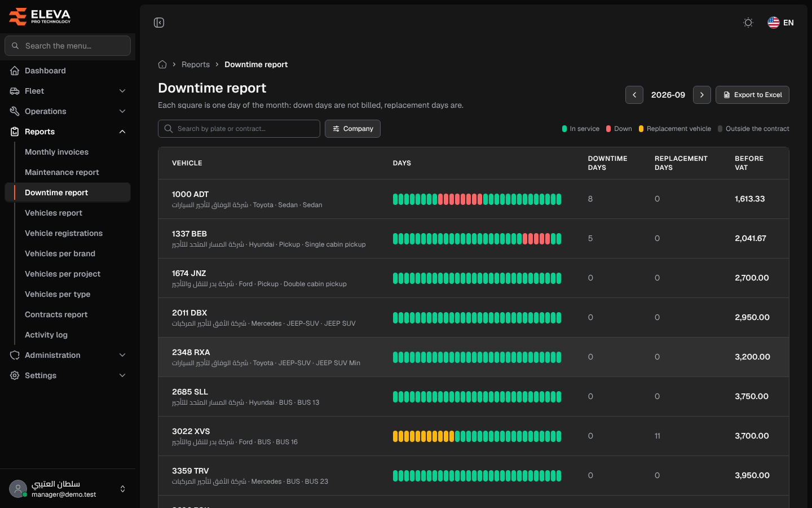Expand the Fleet menu chevron
The image size is (812, 508).
pos(122,91)
